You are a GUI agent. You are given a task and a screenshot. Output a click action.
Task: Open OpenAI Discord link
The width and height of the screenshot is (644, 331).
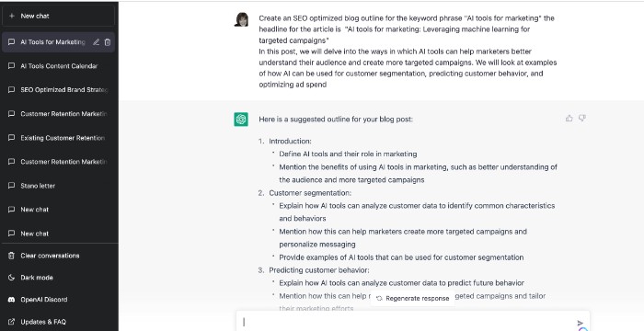tap(59, 300)
